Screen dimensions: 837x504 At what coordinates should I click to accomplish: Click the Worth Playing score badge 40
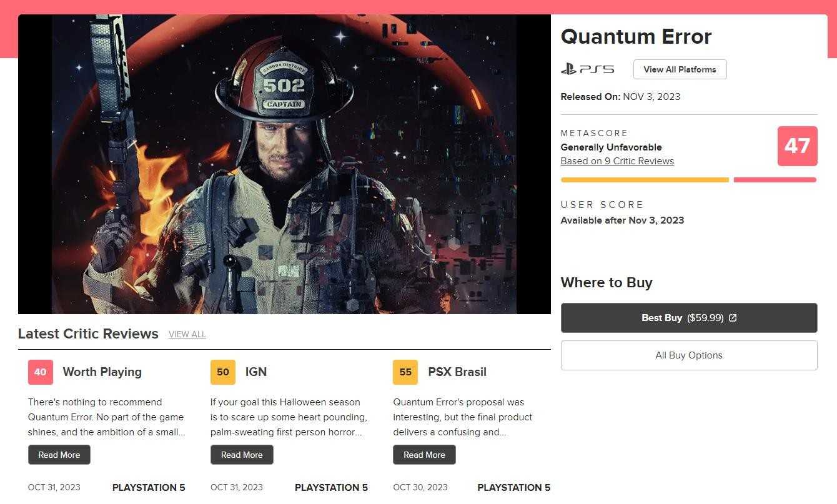(41, 372)
